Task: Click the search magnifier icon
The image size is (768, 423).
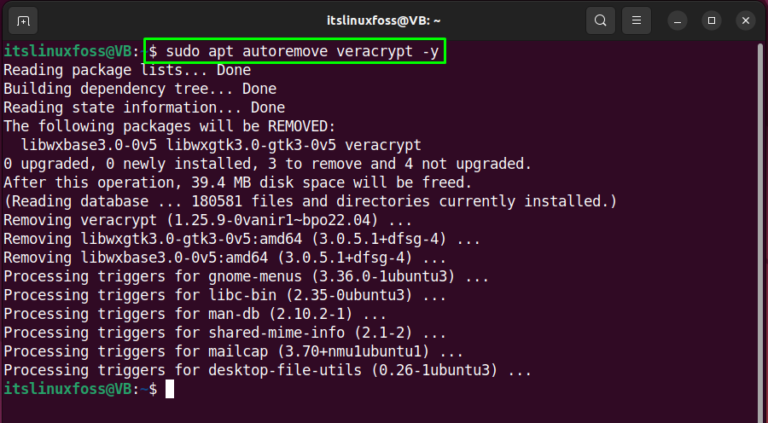Action: click(600, 21)
